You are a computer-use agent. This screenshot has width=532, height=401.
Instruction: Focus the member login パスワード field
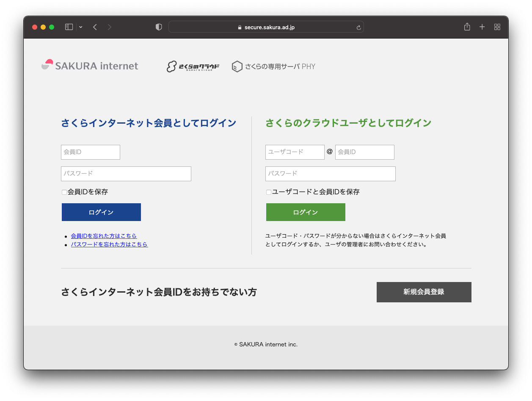coord(126,174)
